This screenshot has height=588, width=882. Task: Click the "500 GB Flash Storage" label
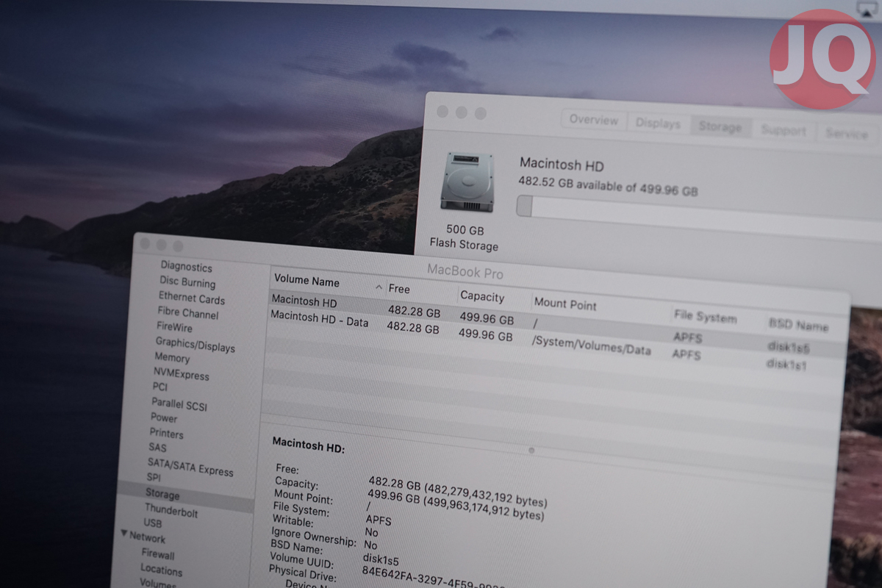tap(465, 238)
